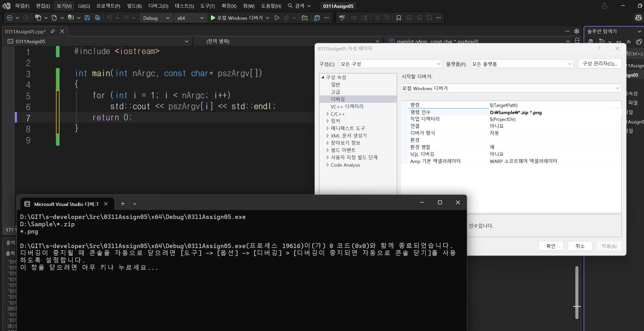Click the 구성 관리자(O)... button

(x=600, y=64)
